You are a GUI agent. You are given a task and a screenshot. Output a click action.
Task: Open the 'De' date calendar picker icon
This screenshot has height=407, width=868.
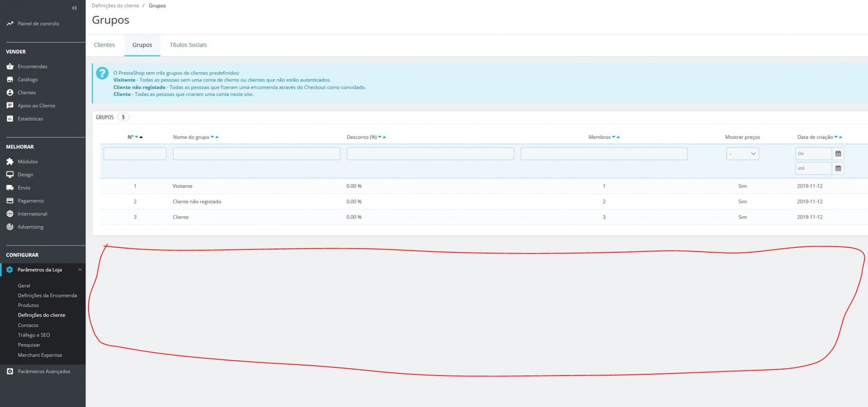click(838, 154)
